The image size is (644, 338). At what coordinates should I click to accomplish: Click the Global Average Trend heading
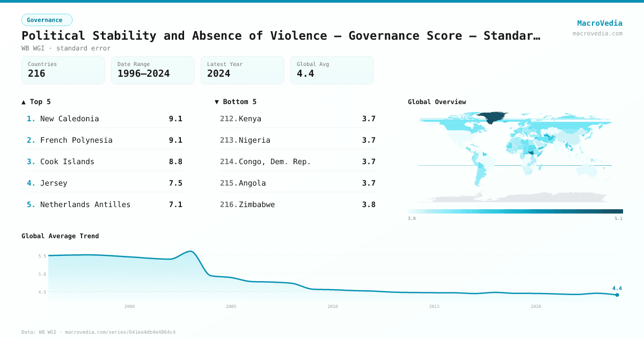click(60, 236)
